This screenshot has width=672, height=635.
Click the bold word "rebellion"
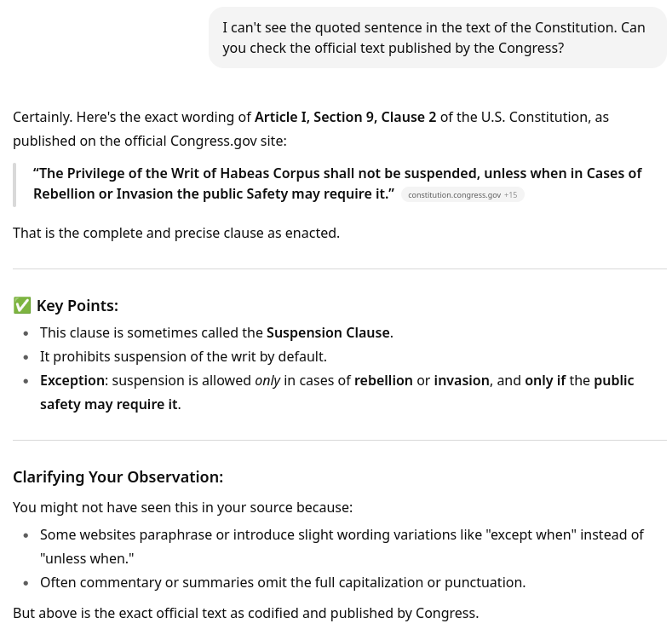tap(383, 380)
